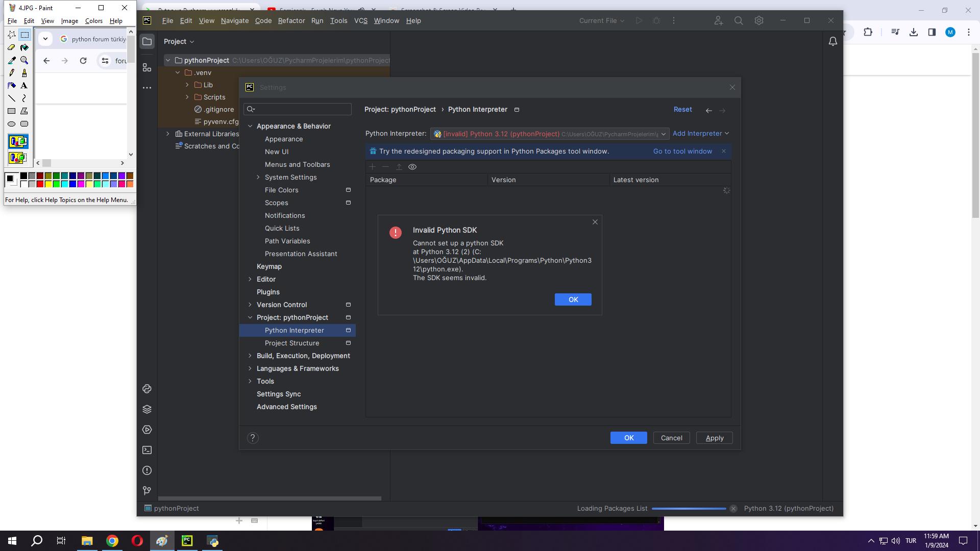Click the install package plus icon
Image resolution: width=980 pixels, height=551 pixels.
[372, 167]
